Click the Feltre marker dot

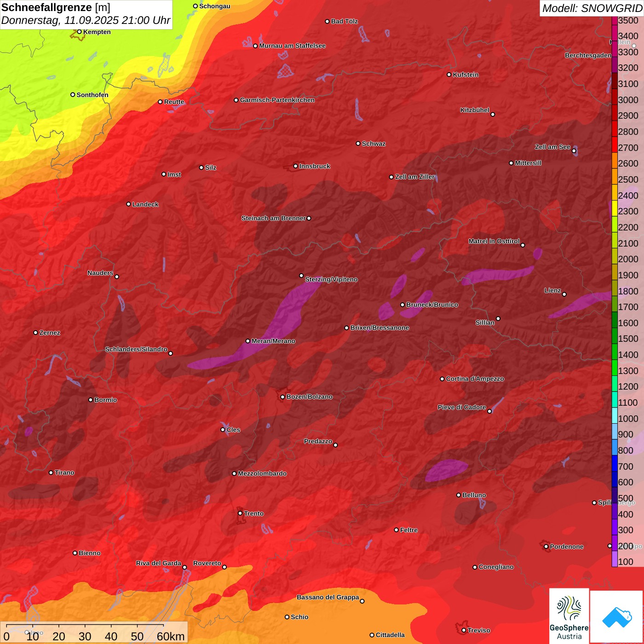click(397, 530)
